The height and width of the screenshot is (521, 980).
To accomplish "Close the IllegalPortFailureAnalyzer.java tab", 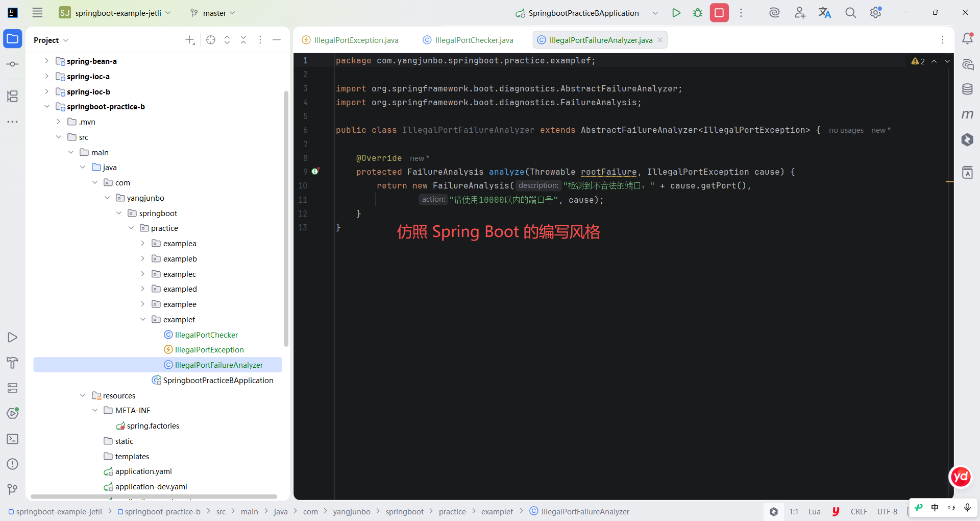I will pyautogui.click(x=660, y=40).
